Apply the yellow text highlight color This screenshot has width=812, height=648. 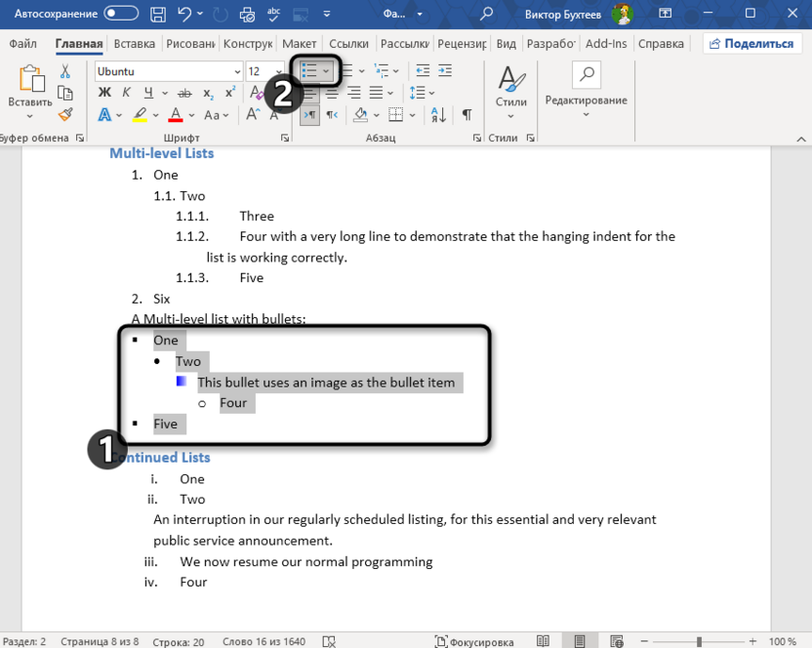140,115
